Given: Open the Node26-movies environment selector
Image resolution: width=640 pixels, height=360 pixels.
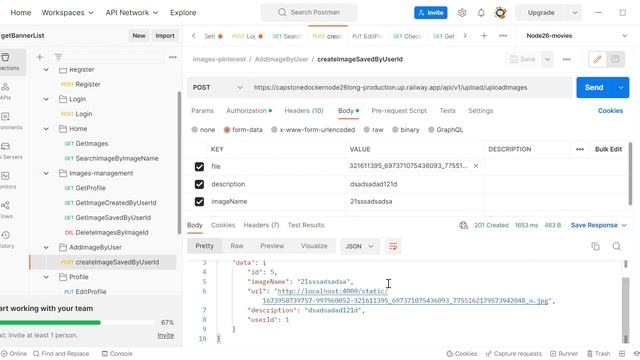Looking at the screenshot, I should pyautogui.click(x=577, y=36).
